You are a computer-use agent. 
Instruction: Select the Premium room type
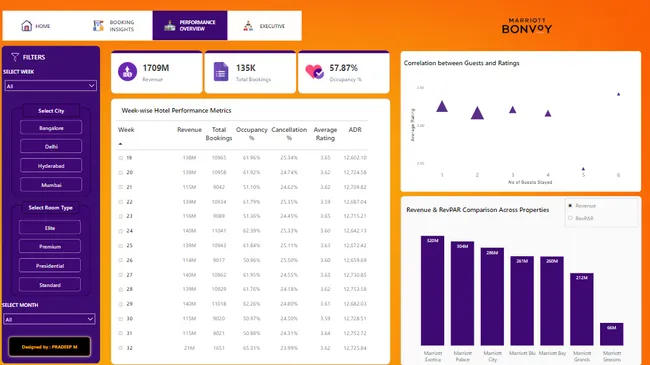50,246
